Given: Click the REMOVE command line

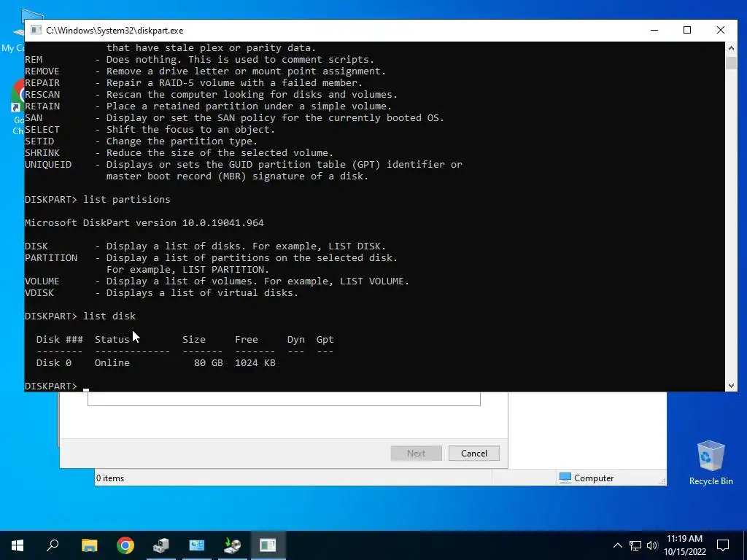Looking at the screenshot, I should click(x=205, y=71).
